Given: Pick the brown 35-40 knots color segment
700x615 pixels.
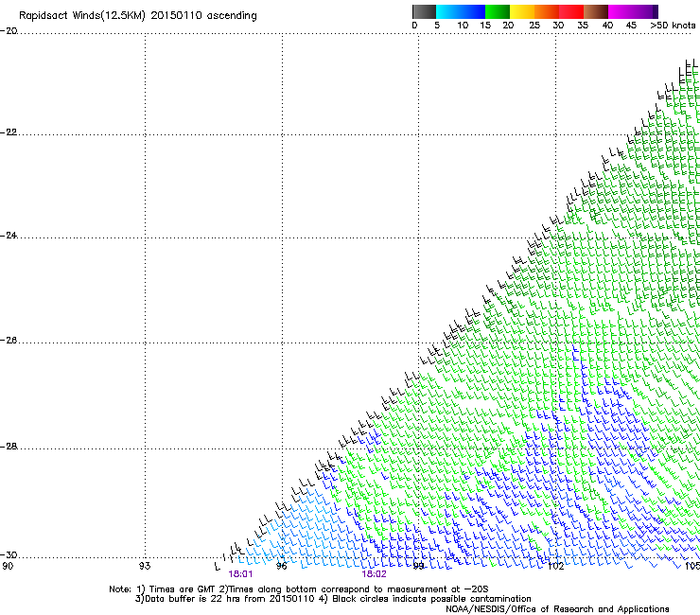Looking at the screenshot, I should [596, 11].
